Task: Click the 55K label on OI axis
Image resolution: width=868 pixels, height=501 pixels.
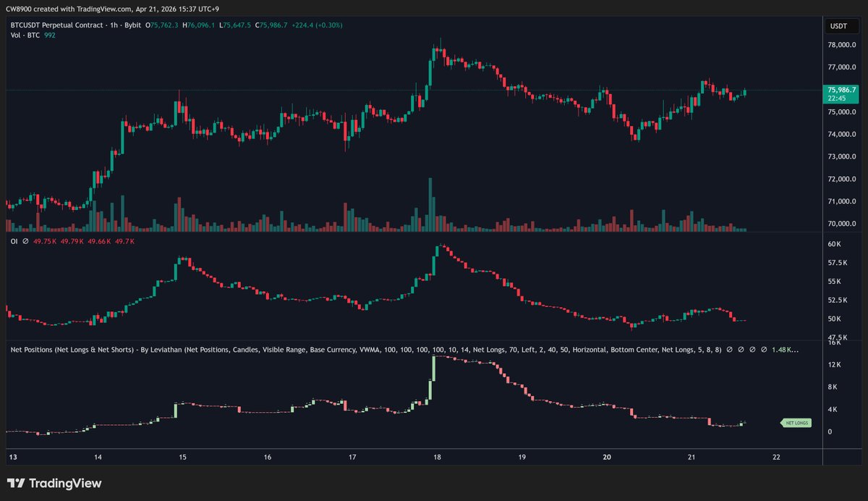Action: pyautogui.click(x=833, y=282)
